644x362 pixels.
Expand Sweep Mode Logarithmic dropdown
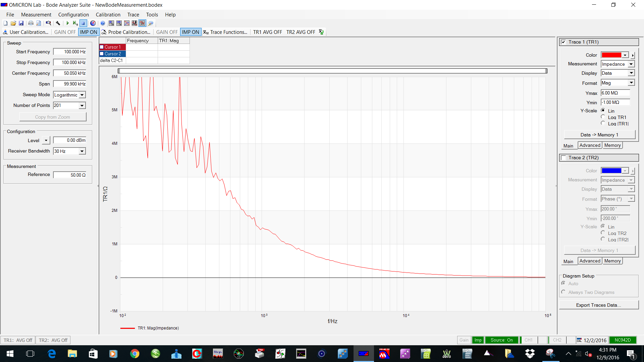pos(82,95)
